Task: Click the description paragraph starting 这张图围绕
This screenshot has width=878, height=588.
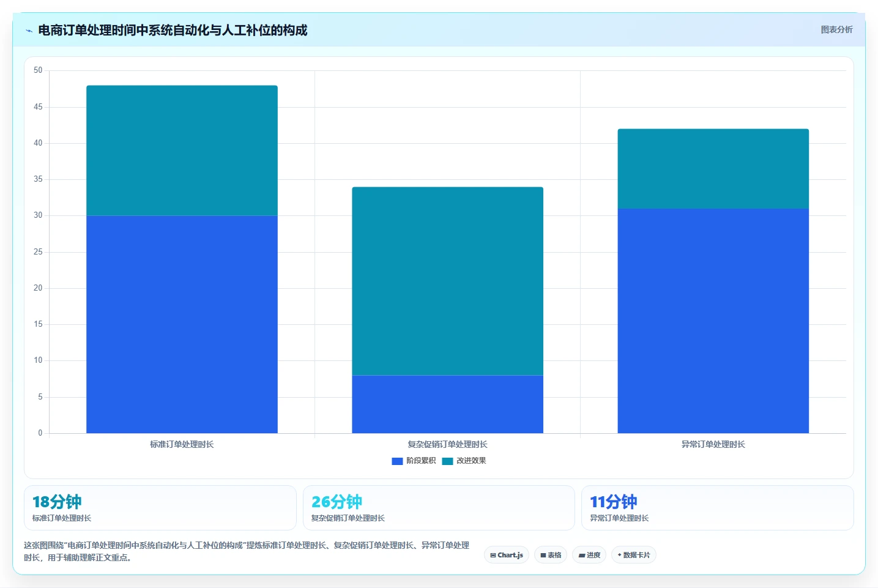Action: click(x=247, y=551)
